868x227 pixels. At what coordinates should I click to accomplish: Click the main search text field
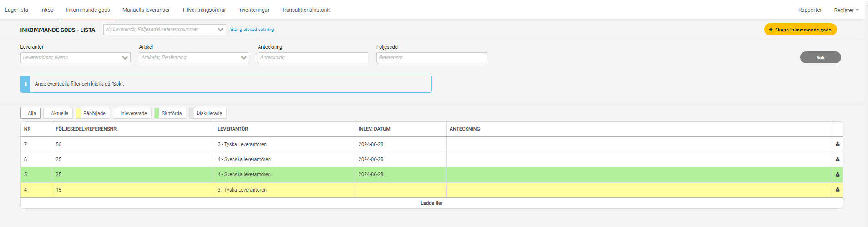[159, 30]
